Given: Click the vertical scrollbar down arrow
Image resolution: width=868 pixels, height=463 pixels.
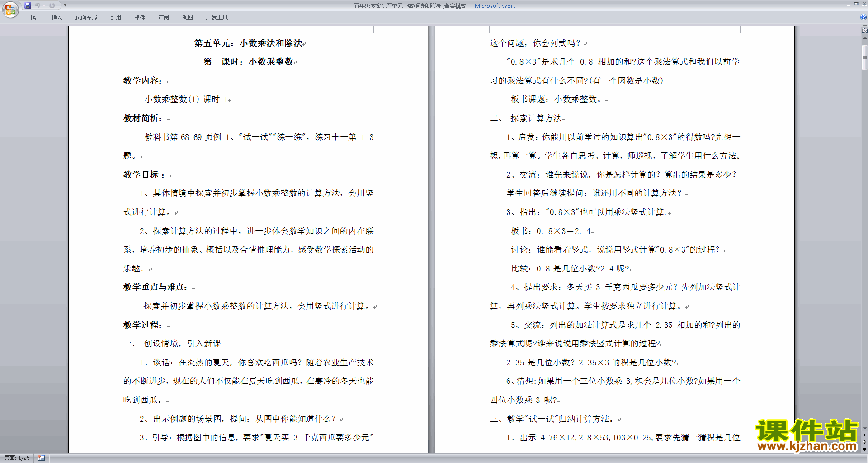Looking at the screenshot, I should pyautogui.click(x=864, y=428).
